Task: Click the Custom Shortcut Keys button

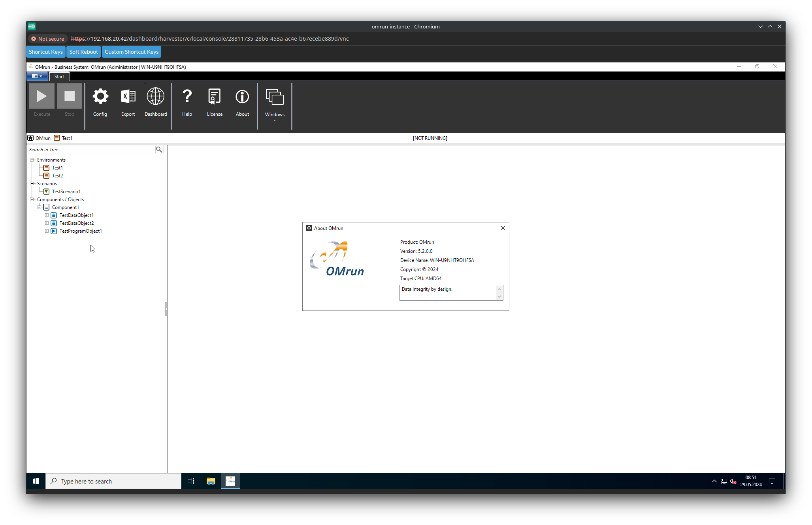Action: coord(131,52)
